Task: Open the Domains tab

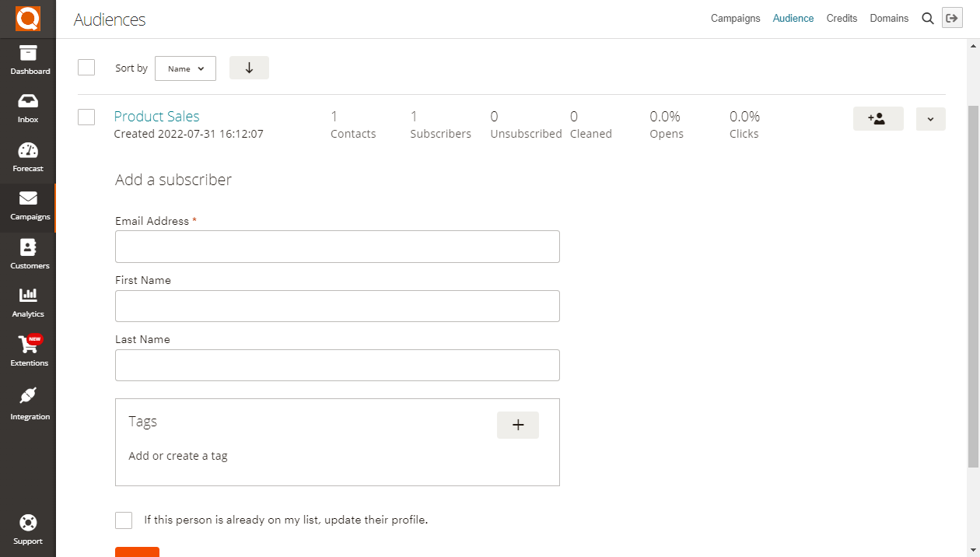Action: tap(889, 19)
